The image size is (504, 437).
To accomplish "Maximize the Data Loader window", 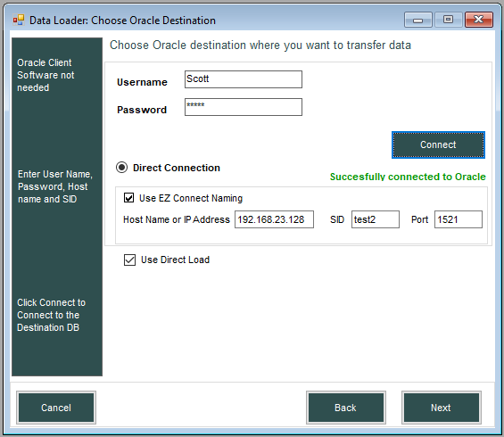I will click(x=449, y=20).
